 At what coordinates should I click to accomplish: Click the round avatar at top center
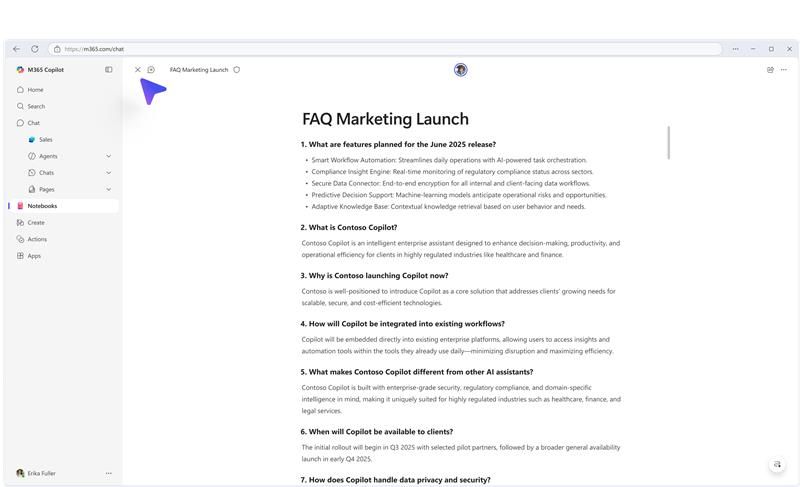460,70
